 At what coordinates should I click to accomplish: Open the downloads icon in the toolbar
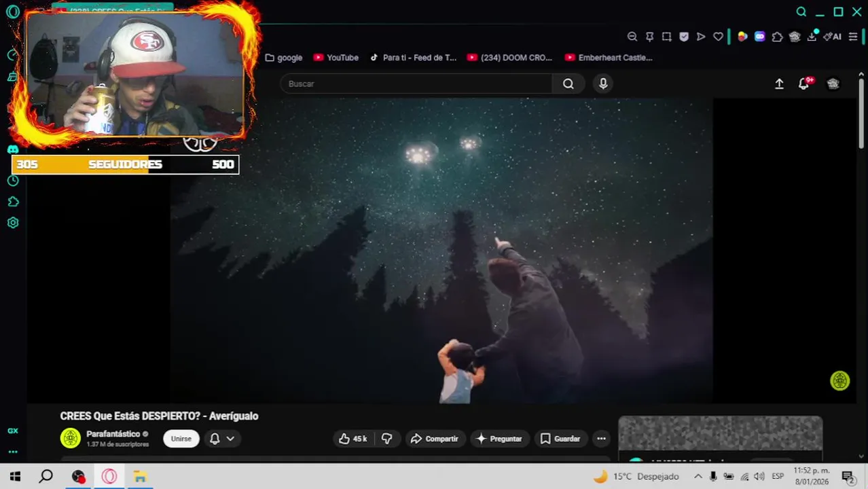point(812,37)
